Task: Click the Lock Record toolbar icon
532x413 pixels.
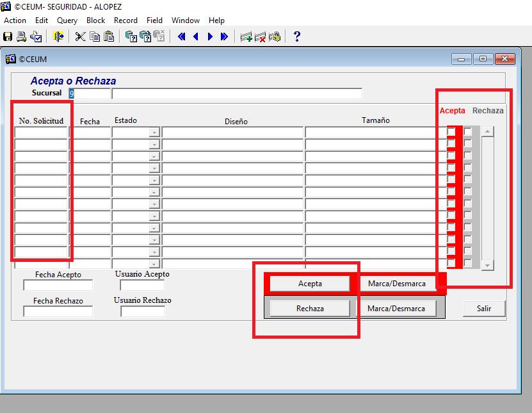Action: 275,36
